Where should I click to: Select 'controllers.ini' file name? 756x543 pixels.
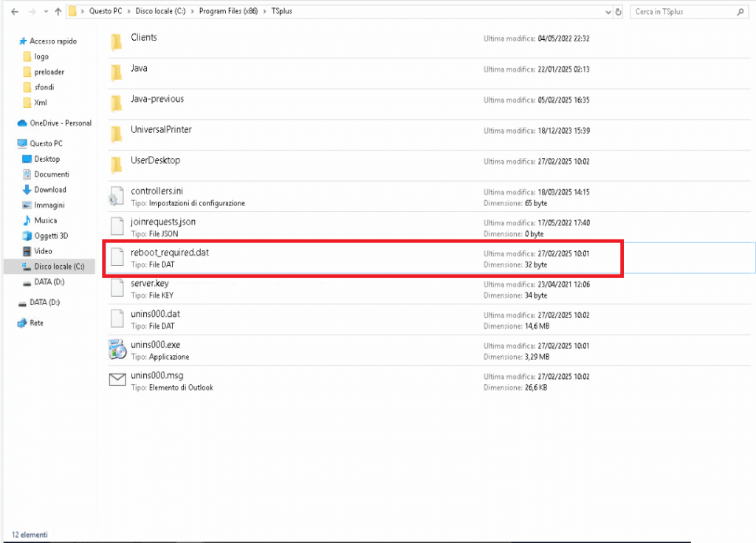tap(157, 191)
